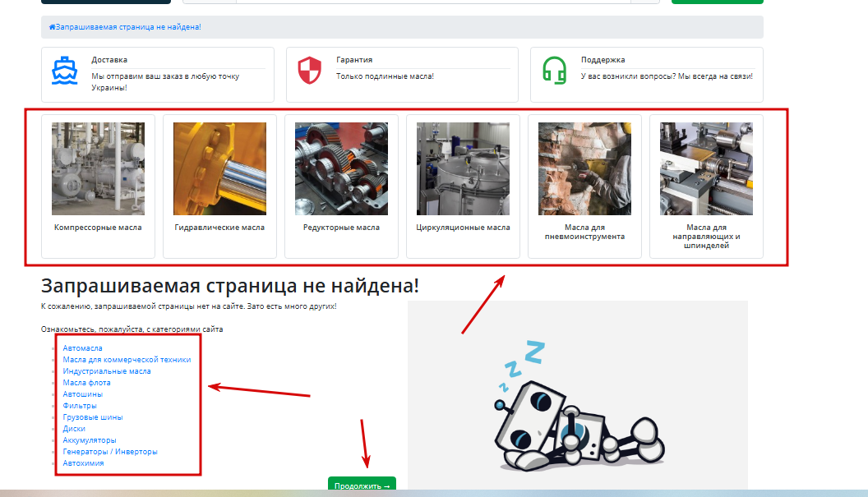Open the Циркуляционные масла category image
868x497 pixels.
coord(464,168)
